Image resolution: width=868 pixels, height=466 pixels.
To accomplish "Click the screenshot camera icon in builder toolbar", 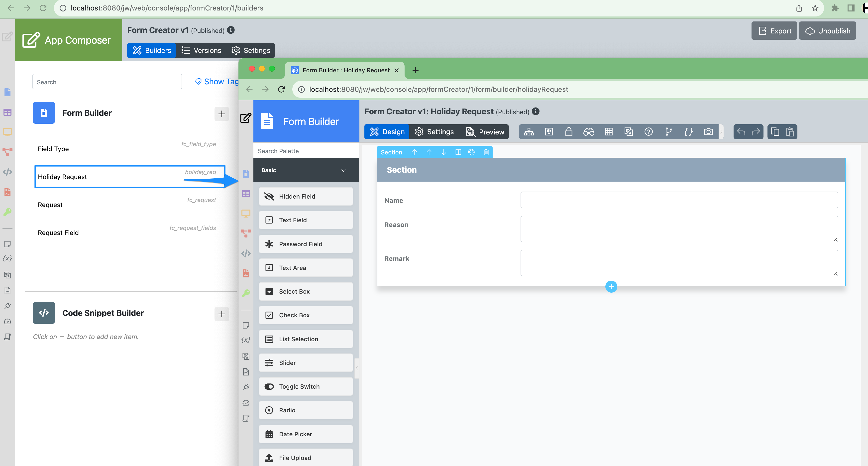I will (x=708, y=132).
